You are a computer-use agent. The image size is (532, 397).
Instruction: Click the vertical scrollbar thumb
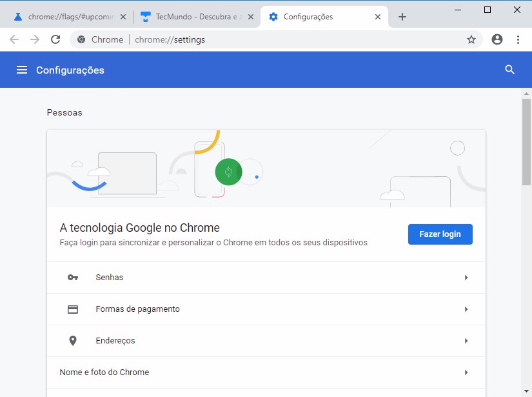click(x=526, y=142)
